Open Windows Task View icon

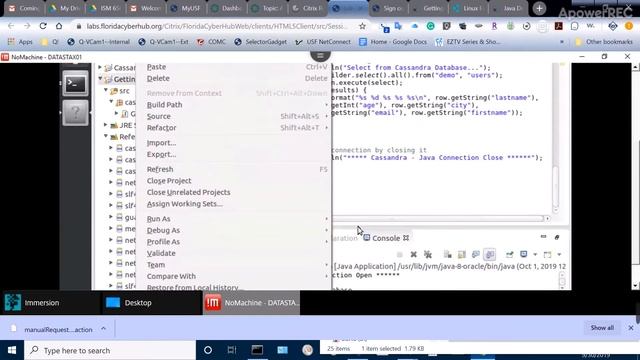click(232, 350)
